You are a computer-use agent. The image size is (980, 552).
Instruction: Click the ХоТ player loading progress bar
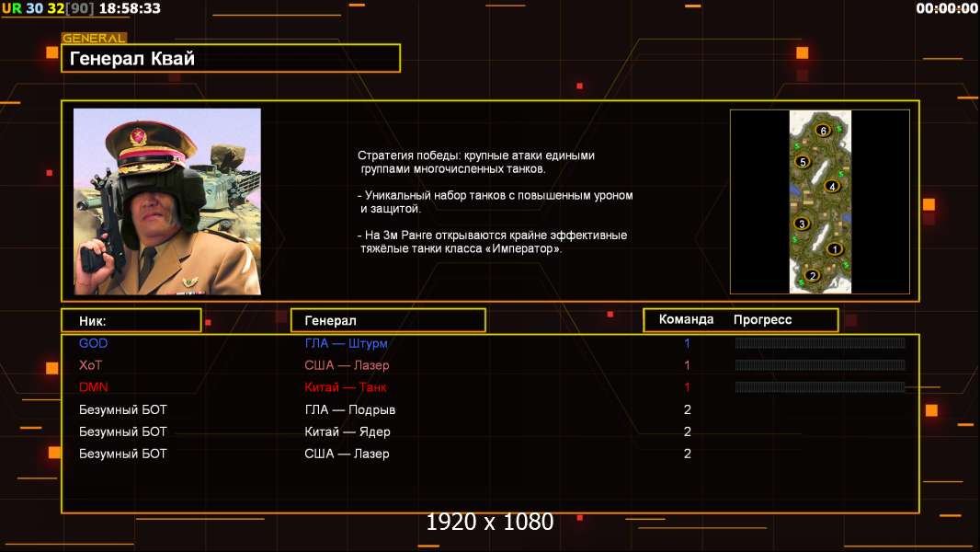coord(820,365)
